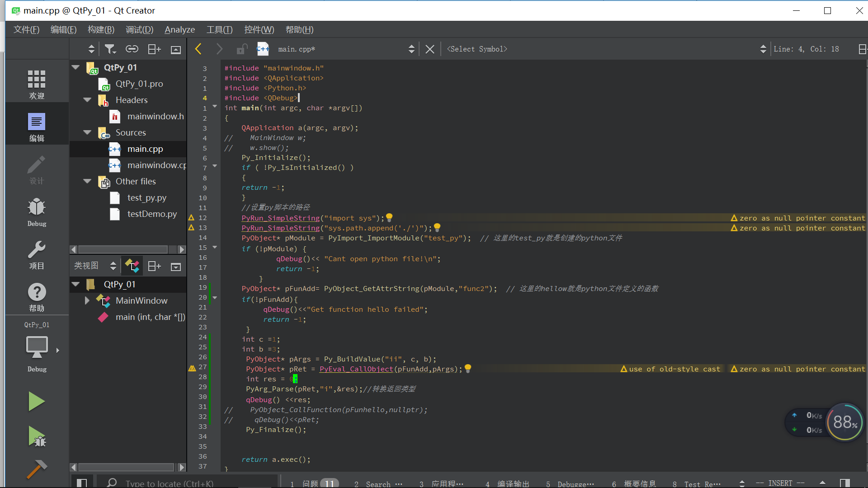Screen dimensions: 868x488
Task: Click the link-with-editor chain icon
Action: click(x=132, y=49)
